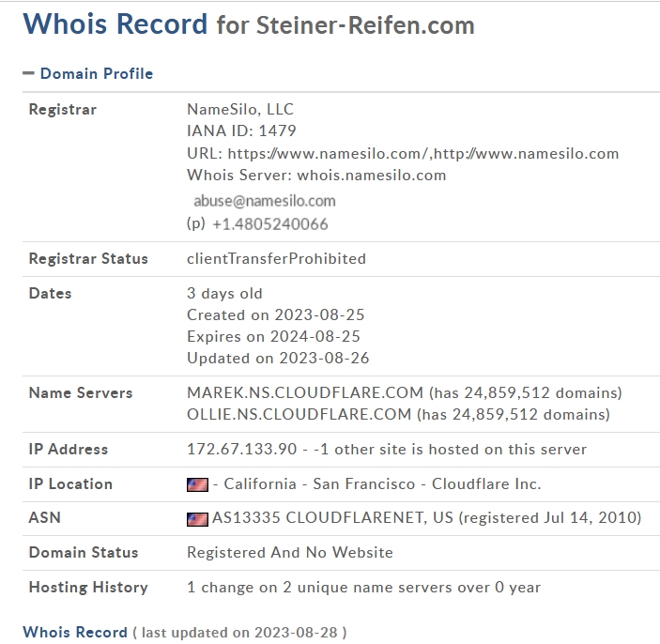
Task: Click the phone number +1.4805240066
Action: pyautogui.click(x=269, y=224)
